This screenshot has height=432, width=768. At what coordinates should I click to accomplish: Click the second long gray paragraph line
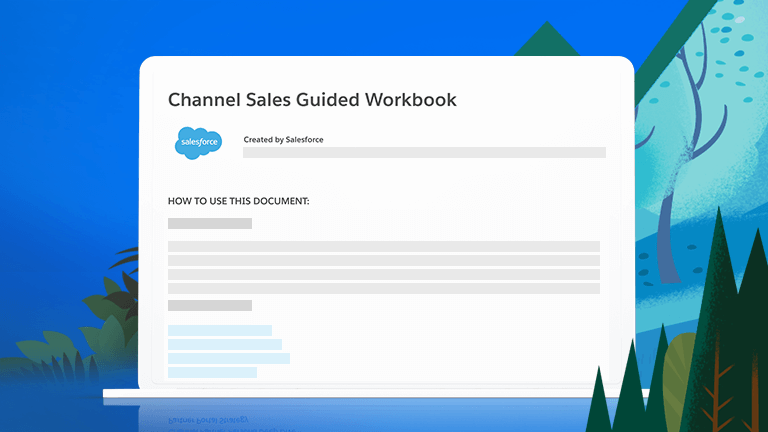pos(383,260)
